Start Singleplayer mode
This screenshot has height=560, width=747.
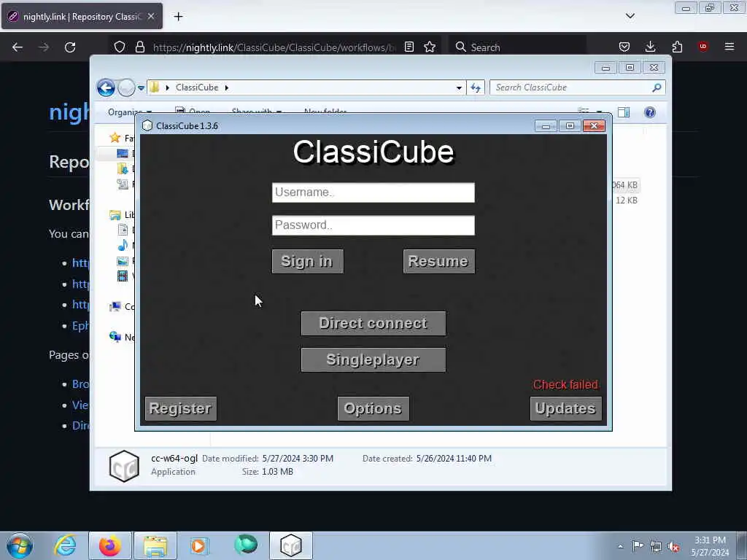click(x=373, y=360)
